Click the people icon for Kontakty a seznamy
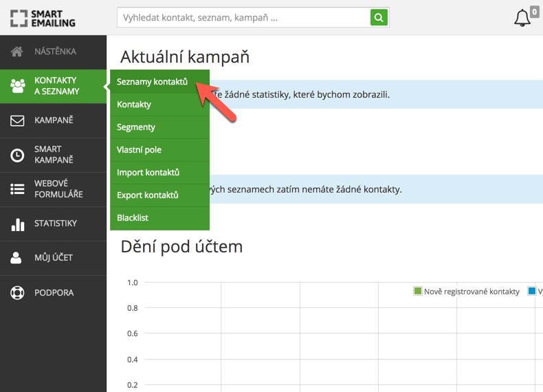The image size is (543, 392). coord(18,86)
